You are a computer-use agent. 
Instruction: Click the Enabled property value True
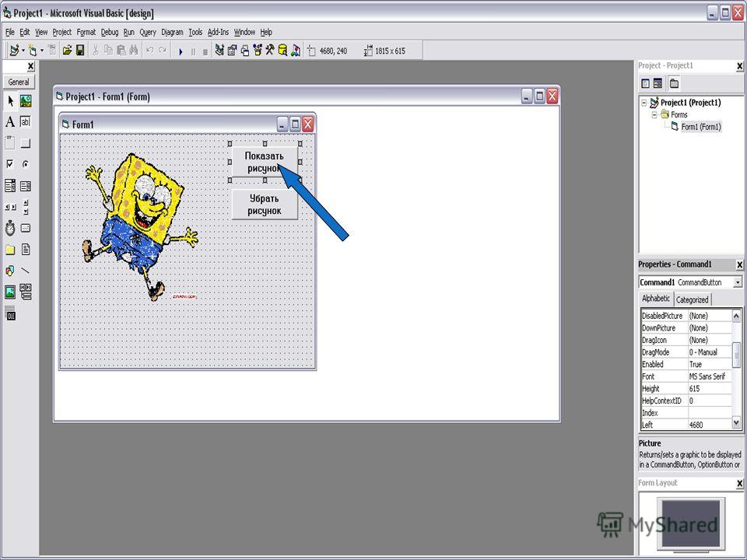710,364
